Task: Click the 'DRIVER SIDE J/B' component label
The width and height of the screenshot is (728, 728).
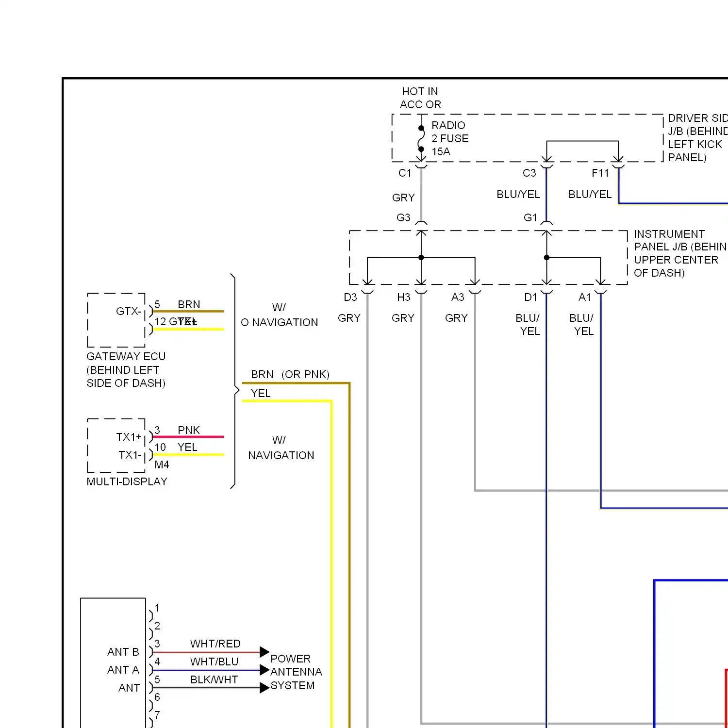Action: (x=697, y=138)
